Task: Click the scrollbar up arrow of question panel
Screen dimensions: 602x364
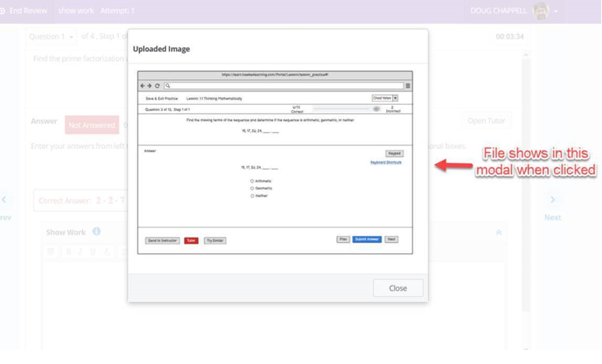Action: click(x=526, y=55)
